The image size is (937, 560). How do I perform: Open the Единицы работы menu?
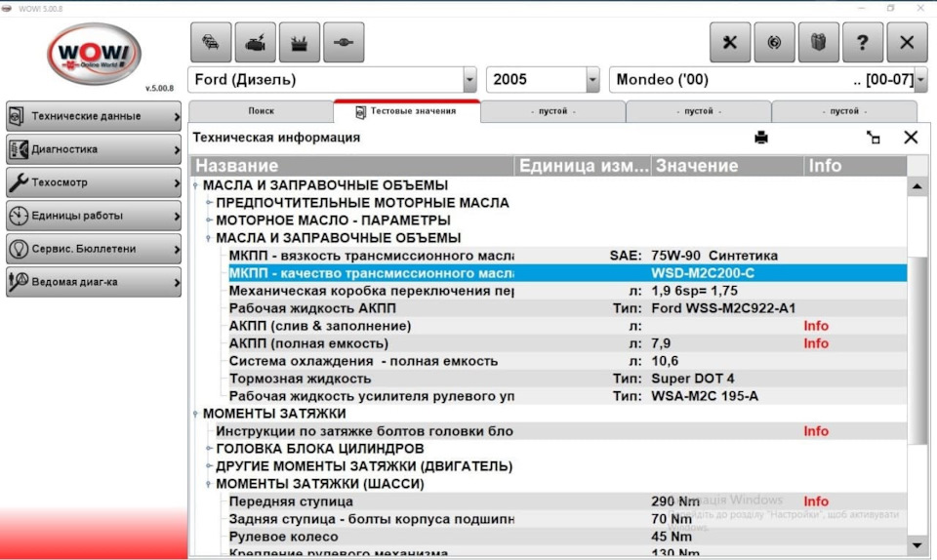(x=94, y=216)
